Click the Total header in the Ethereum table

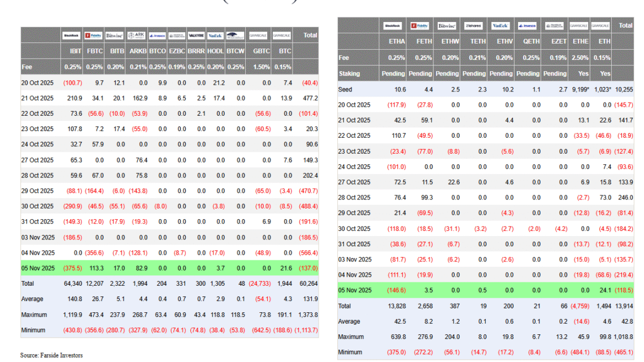tap(625, 25)
